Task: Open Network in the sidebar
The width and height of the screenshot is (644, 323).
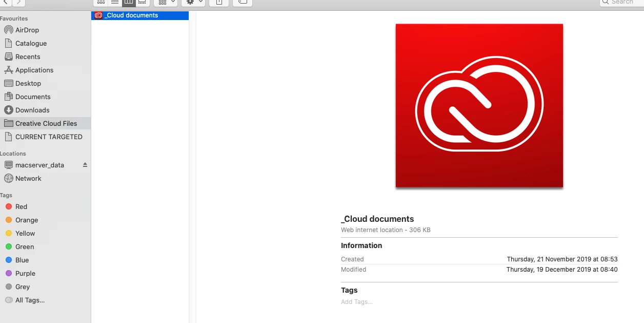Action: point(45,178)
